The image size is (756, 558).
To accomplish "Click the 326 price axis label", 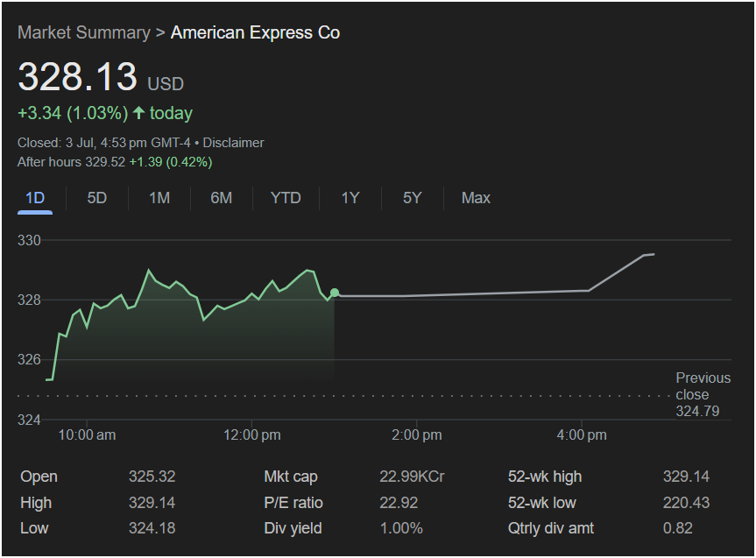I will pyautogui.click(x=30, y=360).
